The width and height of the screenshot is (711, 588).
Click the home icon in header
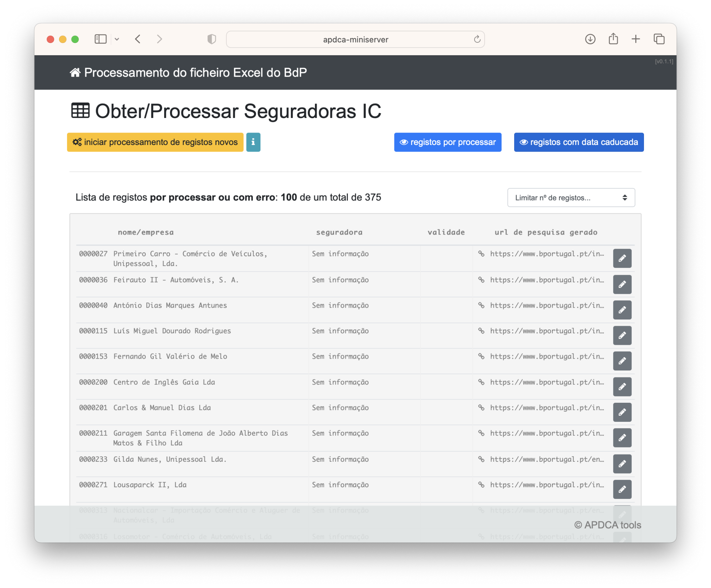click(x=75, y=73)
